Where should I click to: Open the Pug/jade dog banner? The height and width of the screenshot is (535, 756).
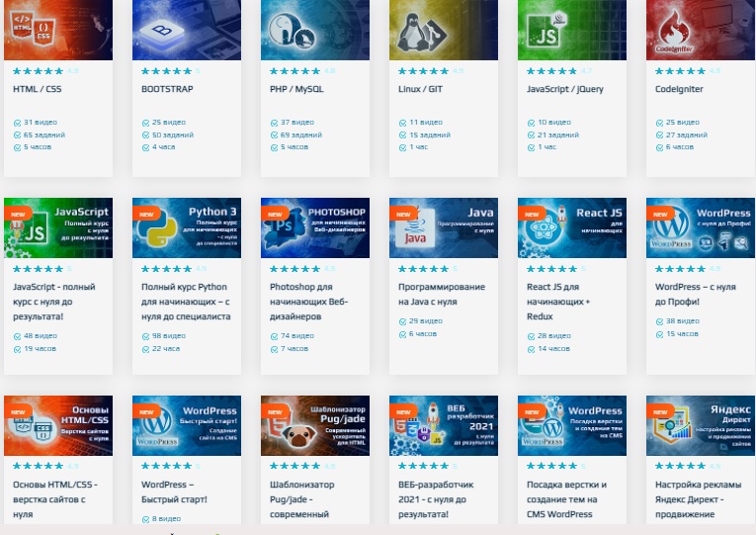tap(315, 425)
